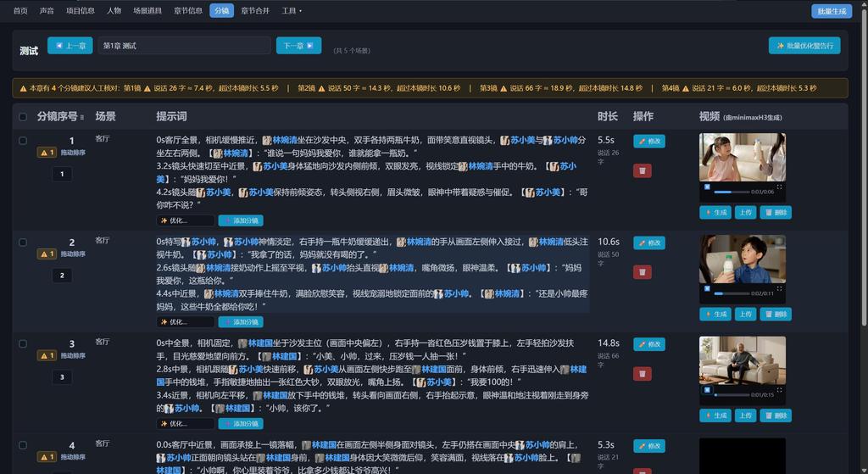Open storyboard 3 video in fullscreen
Screen dimensions: 868x474
tap(780, 390)
